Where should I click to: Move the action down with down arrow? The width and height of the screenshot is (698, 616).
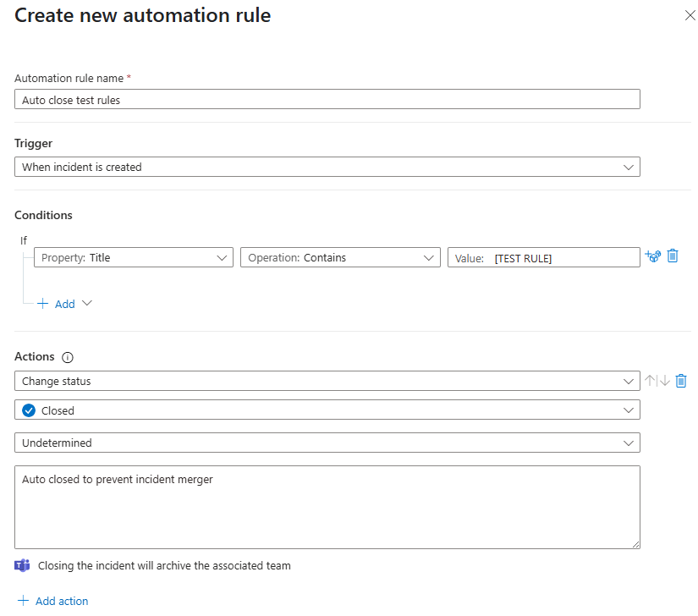[664, 382]
